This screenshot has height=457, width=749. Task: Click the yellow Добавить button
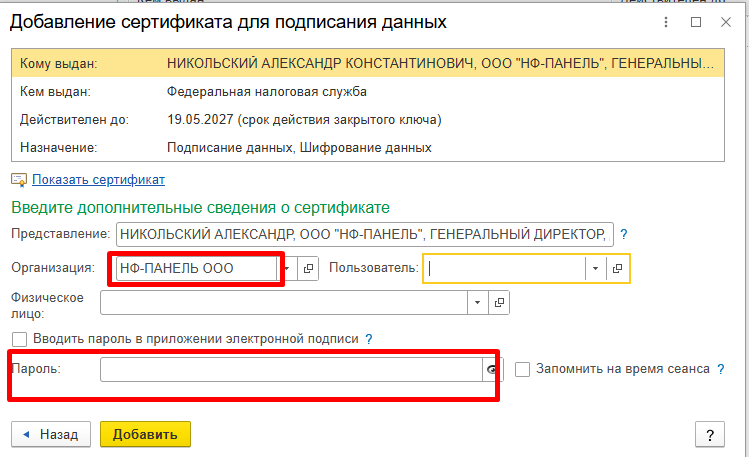click(x=145, y=434)
